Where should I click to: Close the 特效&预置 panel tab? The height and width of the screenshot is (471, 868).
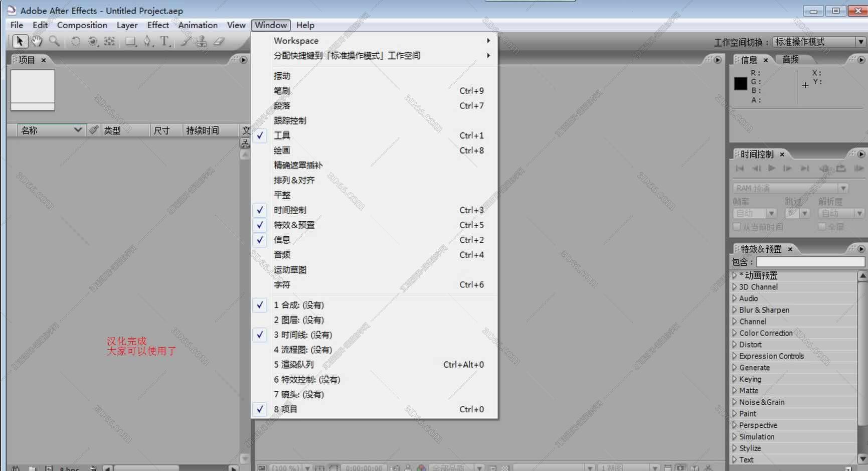tap(790, 249)
